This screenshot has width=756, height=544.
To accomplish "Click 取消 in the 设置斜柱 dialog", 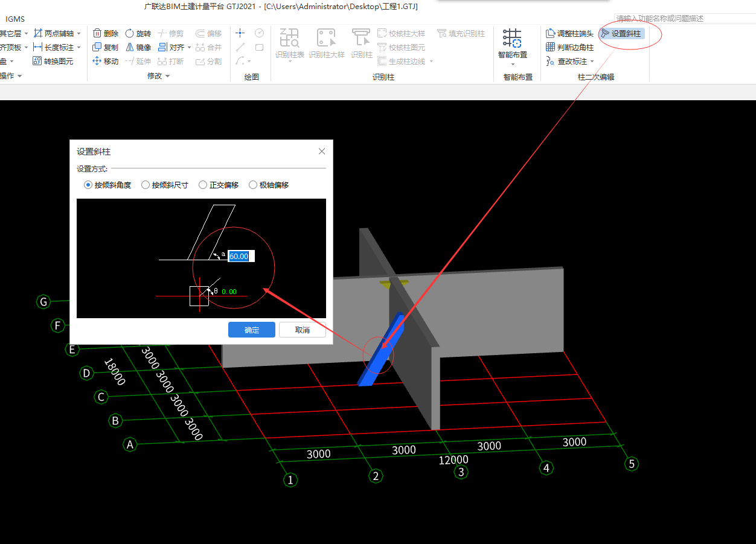I will pos(303,330).
